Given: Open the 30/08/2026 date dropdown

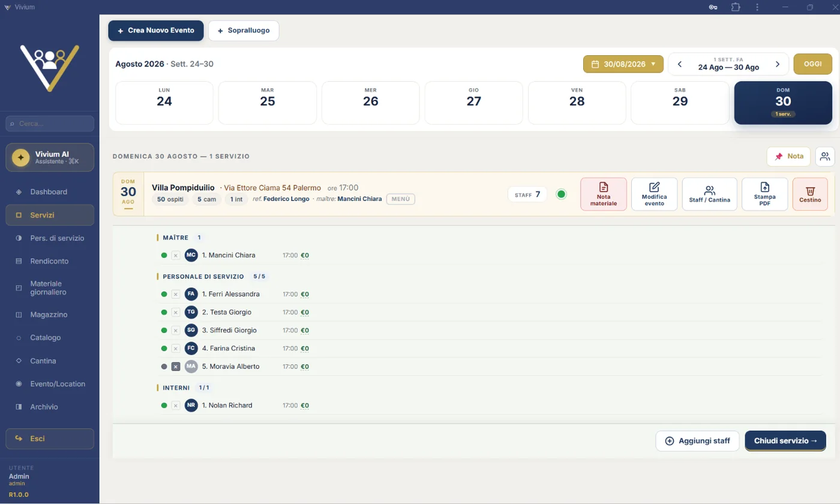Looking at the screenshot, I should click(x=623, y=64).
